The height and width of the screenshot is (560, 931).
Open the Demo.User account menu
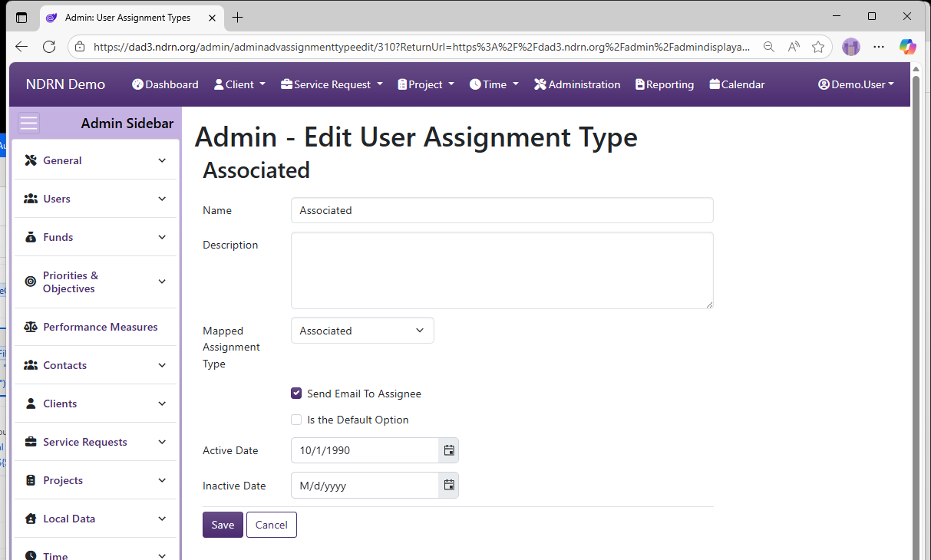tap(856, 84)
